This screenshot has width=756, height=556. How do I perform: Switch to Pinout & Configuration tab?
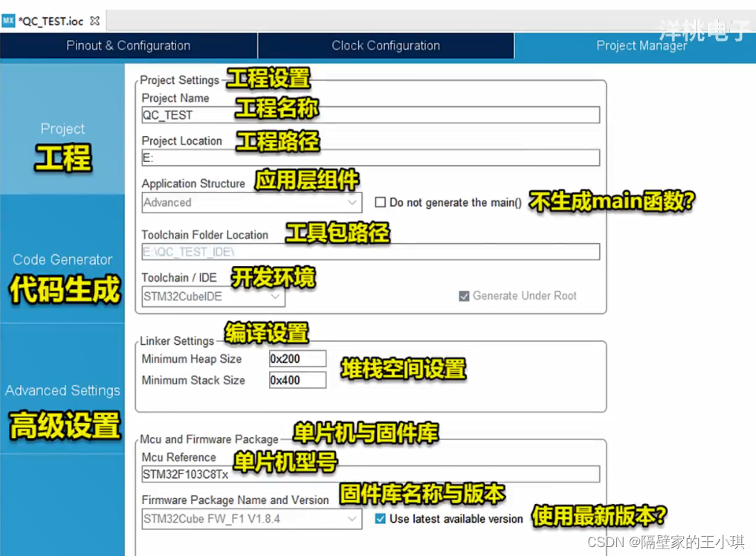point(129,46)
